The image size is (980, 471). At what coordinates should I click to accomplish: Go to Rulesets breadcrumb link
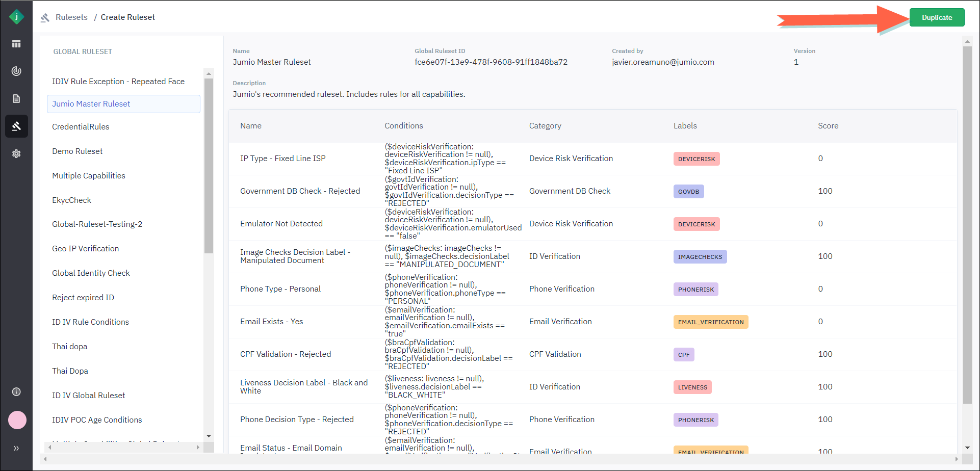(x=71, y=17)
